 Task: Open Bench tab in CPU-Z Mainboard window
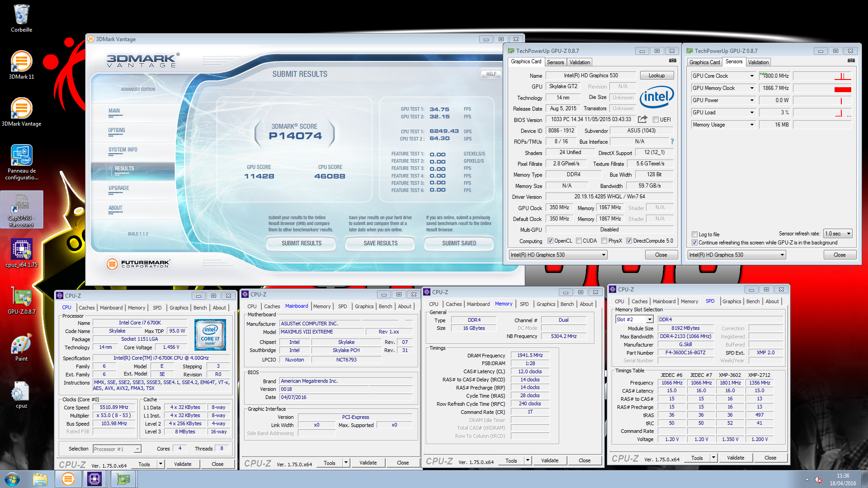pyautogui.click(x=385, y=306)
